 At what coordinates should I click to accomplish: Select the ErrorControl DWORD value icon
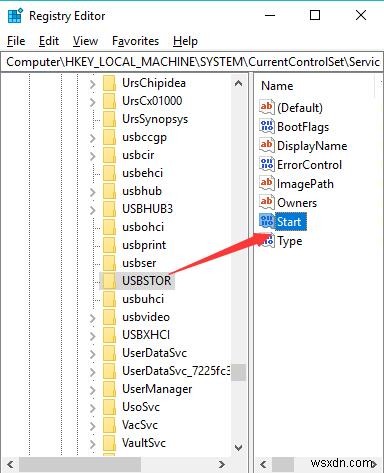point(267,164)
